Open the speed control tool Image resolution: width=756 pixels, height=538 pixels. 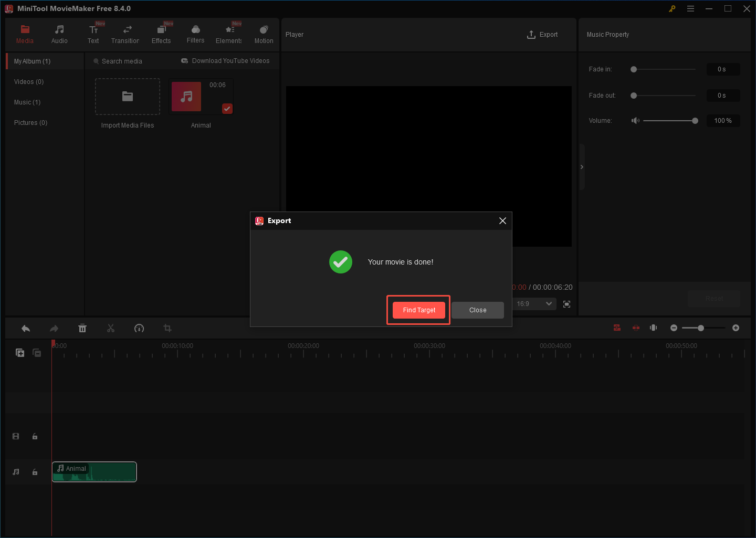click(139, 328)
